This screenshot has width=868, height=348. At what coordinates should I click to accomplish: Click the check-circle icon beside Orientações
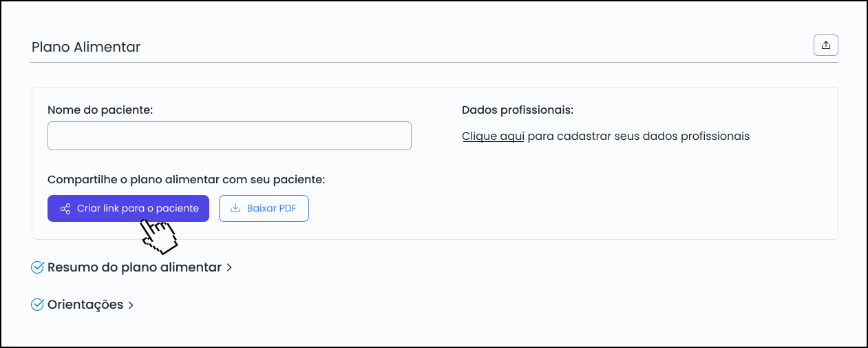[x=38, y=305]
